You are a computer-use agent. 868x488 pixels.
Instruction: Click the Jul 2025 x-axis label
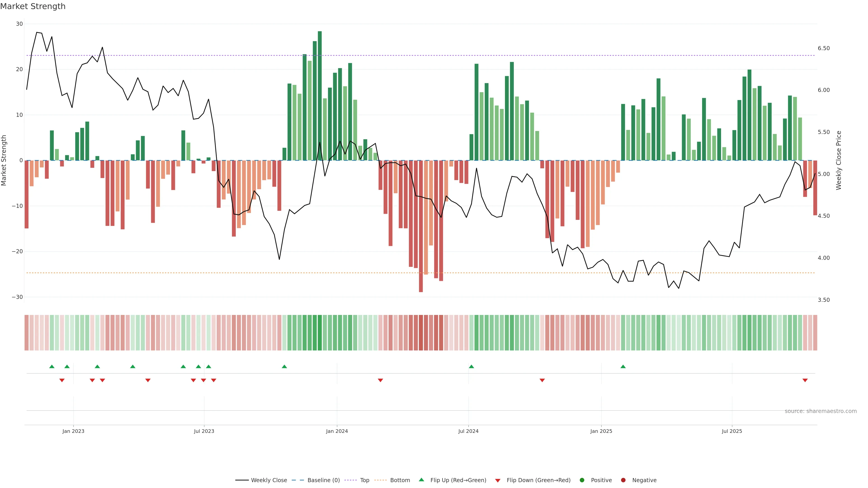tap(732, 431)
